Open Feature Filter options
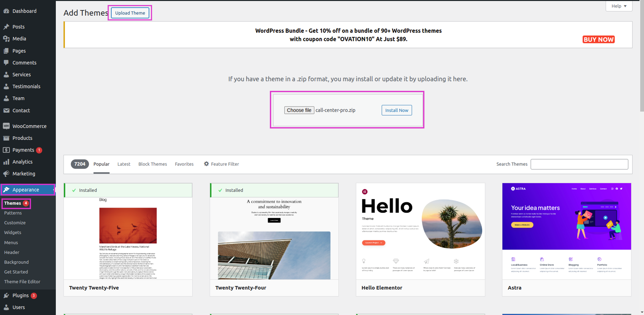The height and width of the screenshot is (315, 644). click(221, 164)
